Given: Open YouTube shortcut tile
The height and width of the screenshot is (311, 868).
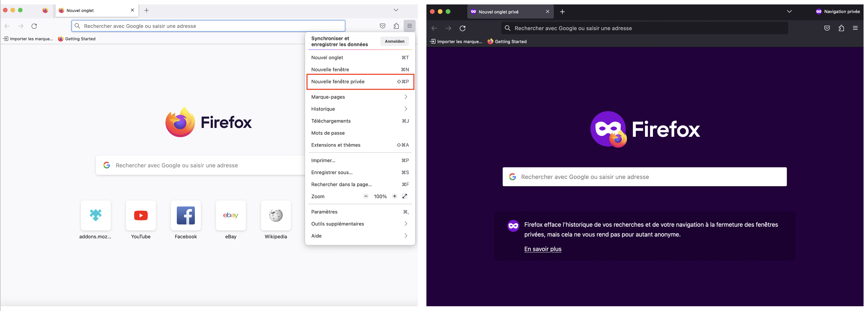Looking at the screenshot, I should click(141, 215).
